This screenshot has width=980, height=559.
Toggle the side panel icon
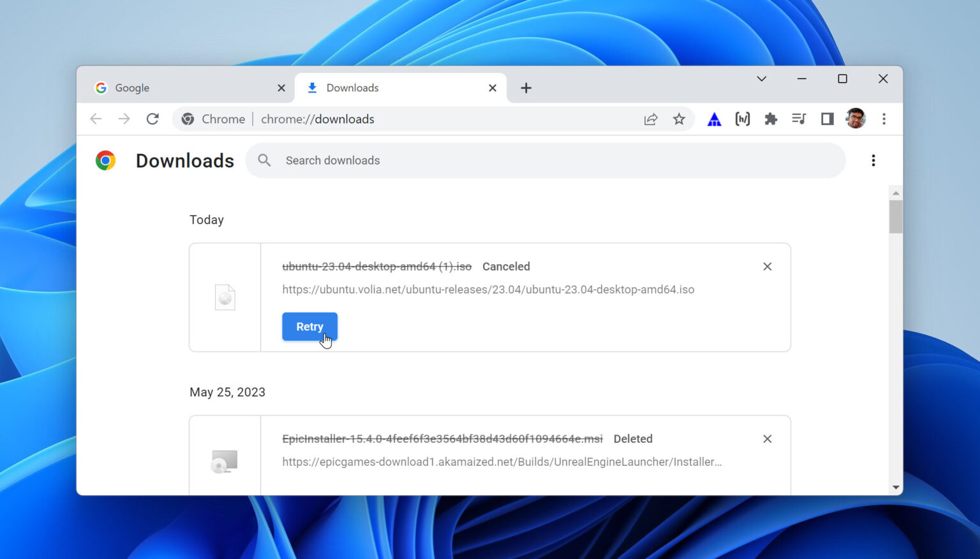(827, 119)
